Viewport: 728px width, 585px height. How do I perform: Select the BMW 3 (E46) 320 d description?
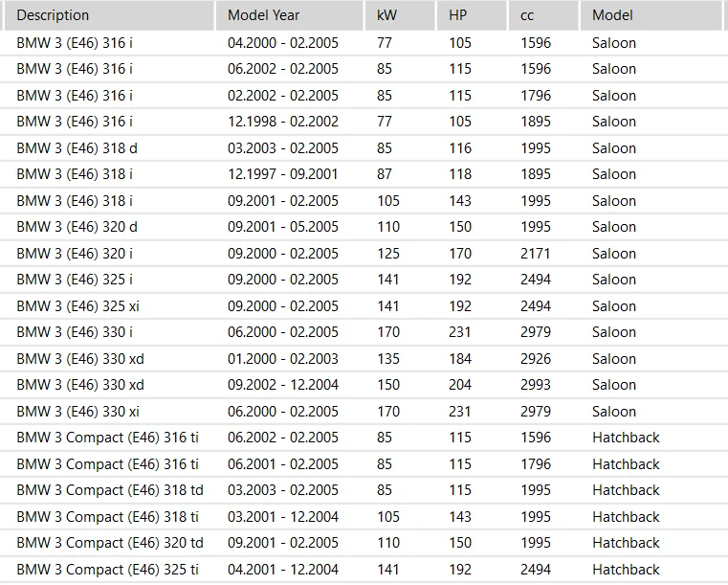point(77,227)
